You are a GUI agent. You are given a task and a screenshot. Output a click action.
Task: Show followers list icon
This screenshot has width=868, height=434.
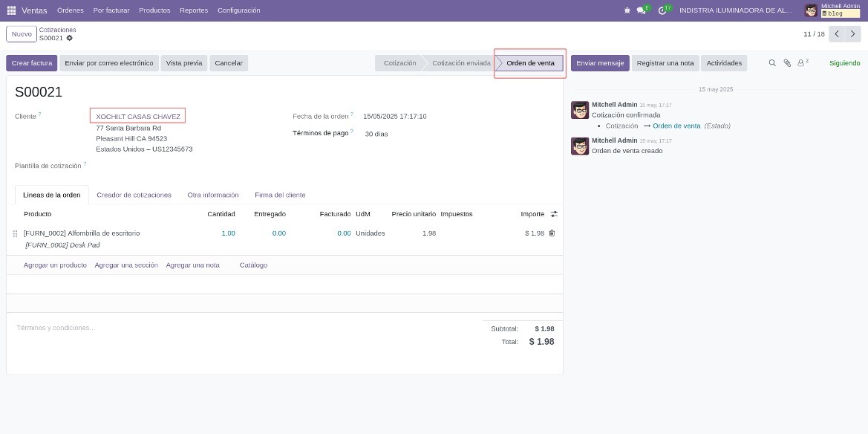click(802, 62)
